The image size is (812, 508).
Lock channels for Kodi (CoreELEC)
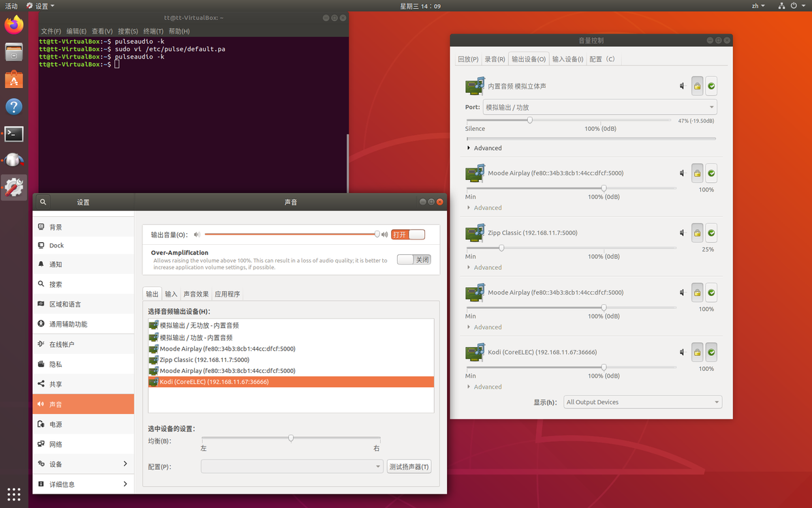point(697,352)
